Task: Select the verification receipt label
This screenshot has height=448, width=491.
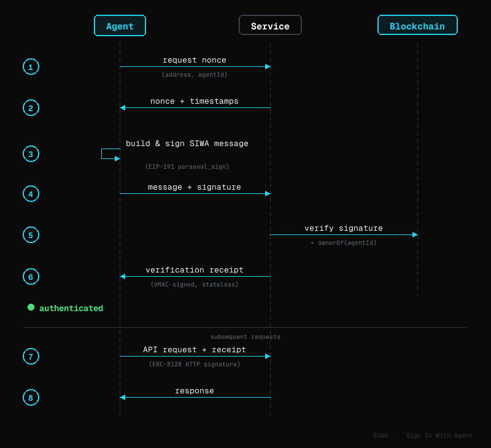Action: [195, 269]
